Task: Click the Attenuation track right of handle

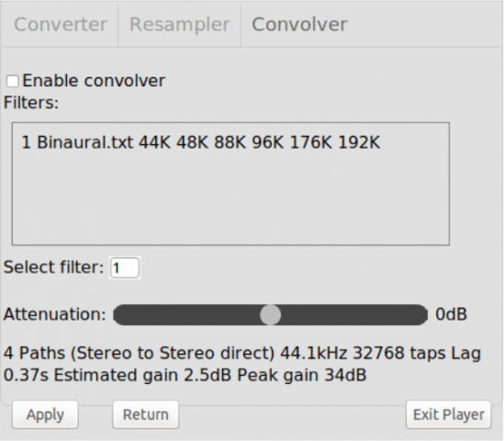Action: coord(354,315)
